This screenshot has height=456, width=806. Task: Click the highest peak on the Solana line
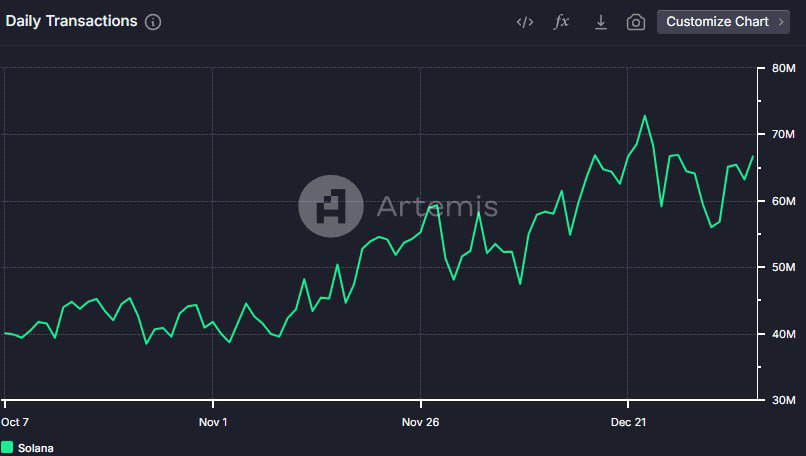point(644,116)
